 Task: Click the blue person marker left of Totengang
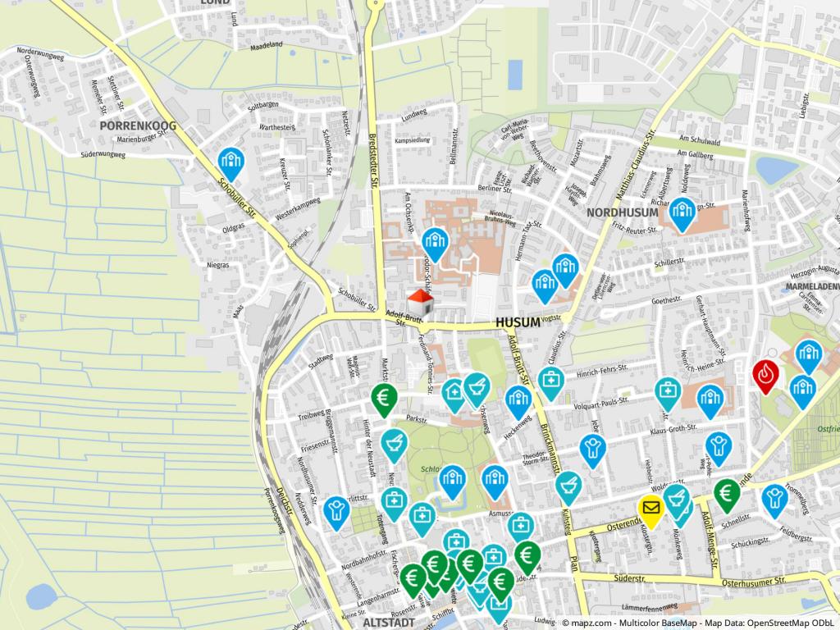pos(335,510)
